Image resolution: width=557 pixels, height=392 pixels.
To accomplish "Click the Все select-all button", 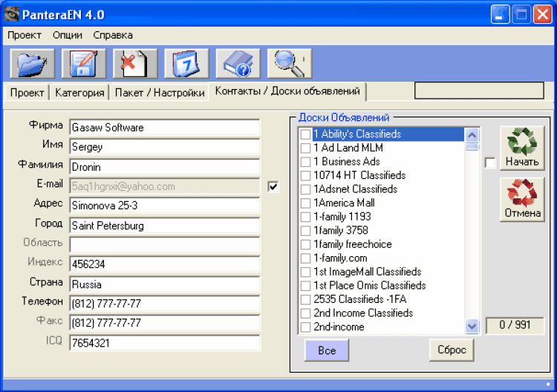I will point(326,350).
